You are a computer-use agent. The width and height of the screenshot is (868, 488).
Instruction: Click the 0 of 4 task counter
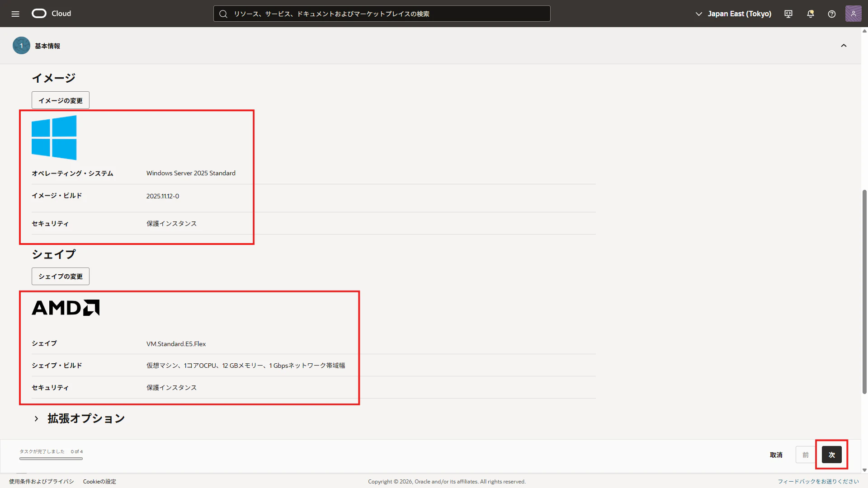click(77, 451)
